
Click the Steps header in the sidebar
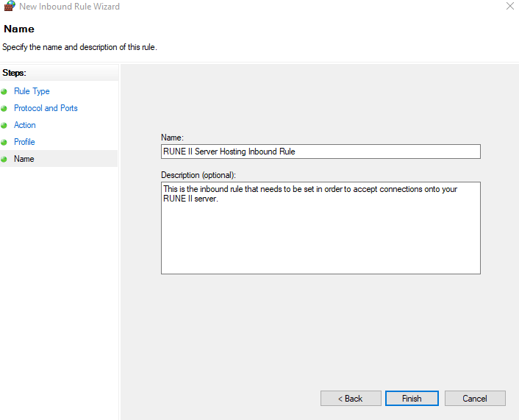coord(15,73)
